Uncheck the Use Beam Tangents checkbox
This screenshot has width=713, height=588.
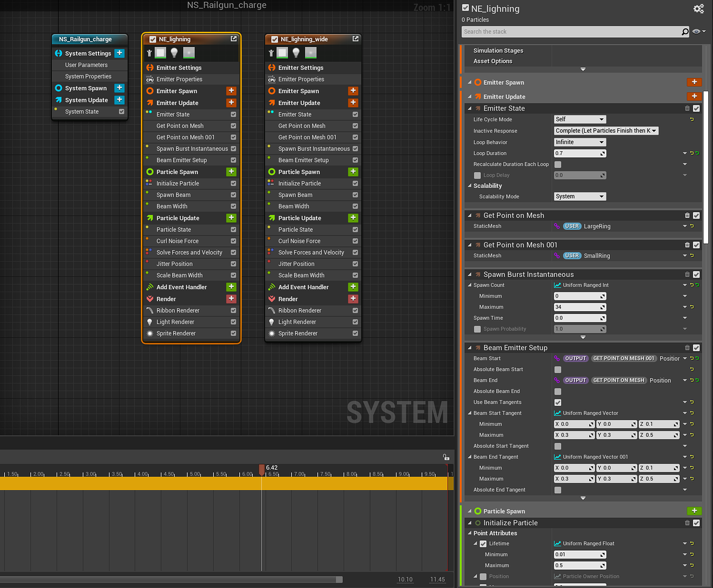coord(557,402)
